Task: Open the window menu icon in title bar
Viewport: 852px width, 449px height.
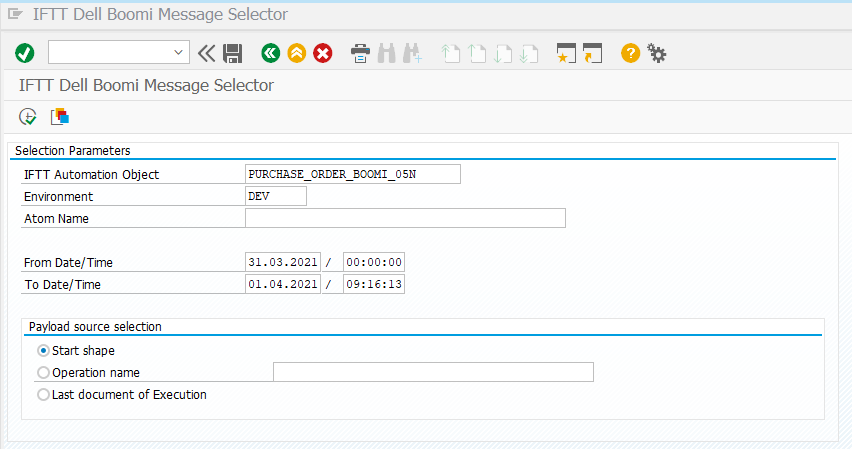Action: click(15, 15)
